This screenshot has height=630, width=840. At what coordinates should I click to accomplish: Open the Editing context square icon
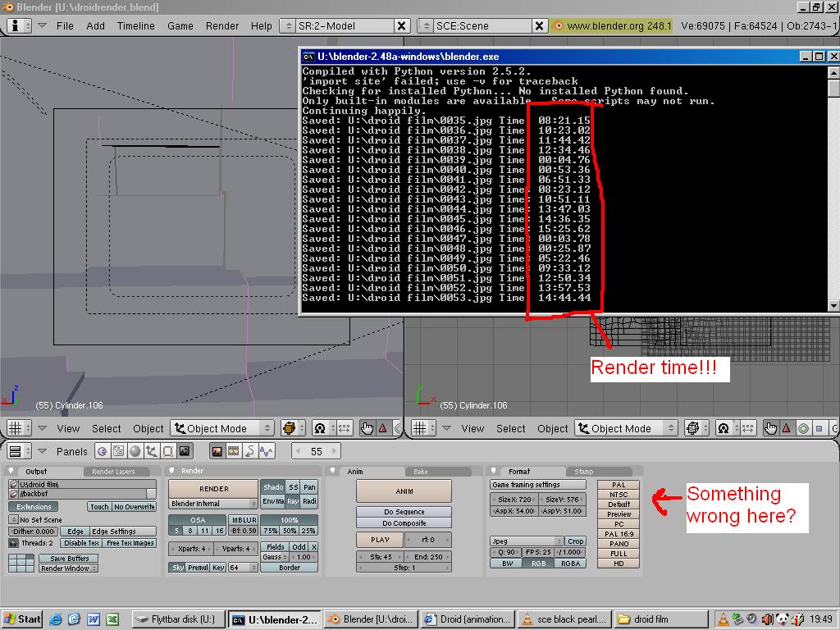pyautogui.click(x=167, y=451)
